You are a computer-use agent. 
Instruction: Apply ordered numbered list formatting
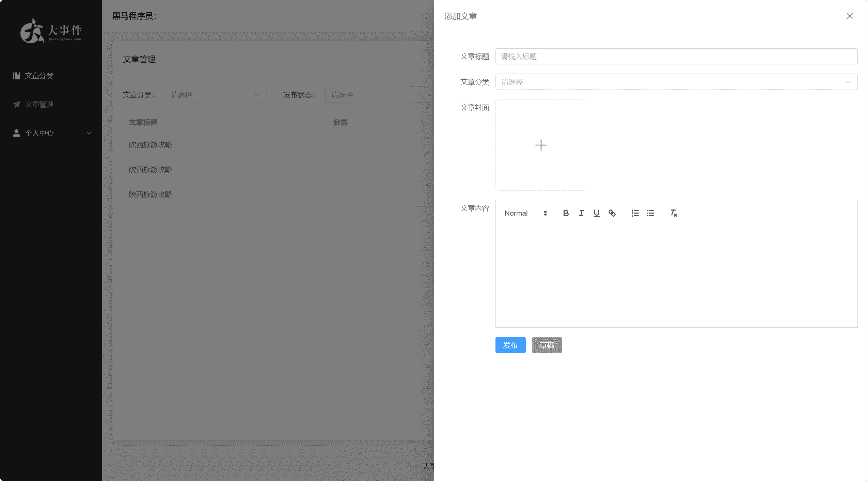[x=635, y=213]
